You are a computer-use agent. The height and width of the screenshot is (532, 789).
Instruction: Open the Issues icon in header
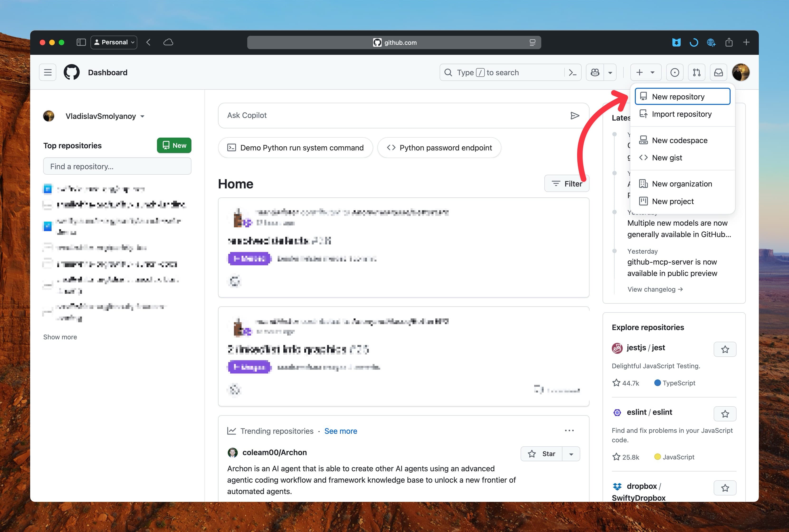pyautogui.click(x=675, y=72)
